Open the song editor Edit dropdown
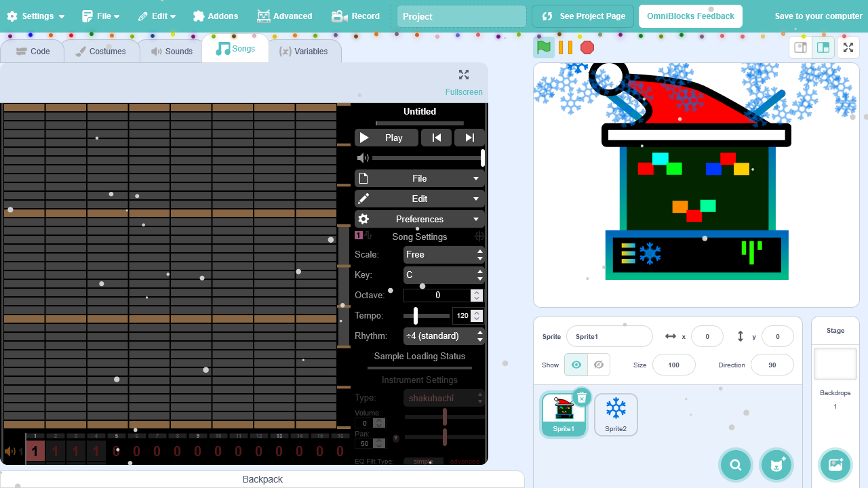The height and width of the screenshot is (488, 868). 420,199
